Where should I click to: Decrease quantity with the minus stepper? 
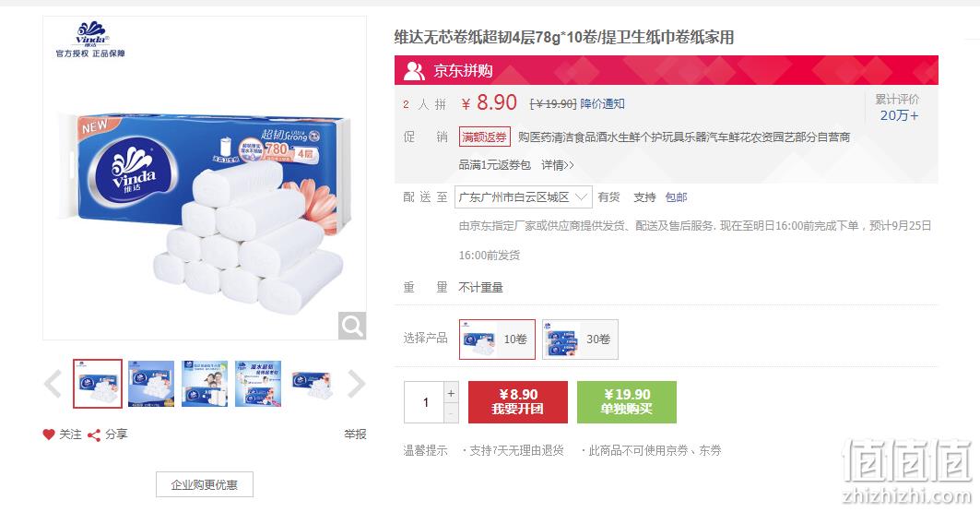click(451, 414)
